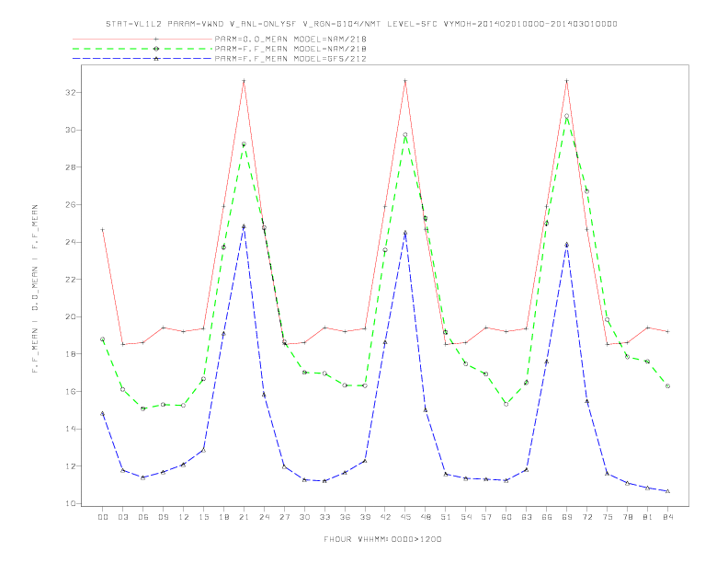Click the blue triangle peak marker at hour 45
728x563 pixels.
point(405,232)
